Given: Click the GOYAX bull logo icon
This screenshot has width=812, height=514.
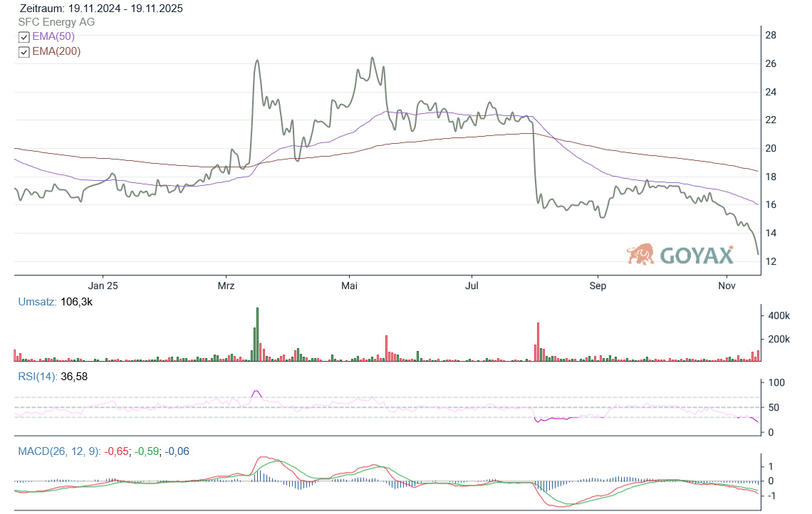Looking at the screenshot, I should click(x=641, y=254).
